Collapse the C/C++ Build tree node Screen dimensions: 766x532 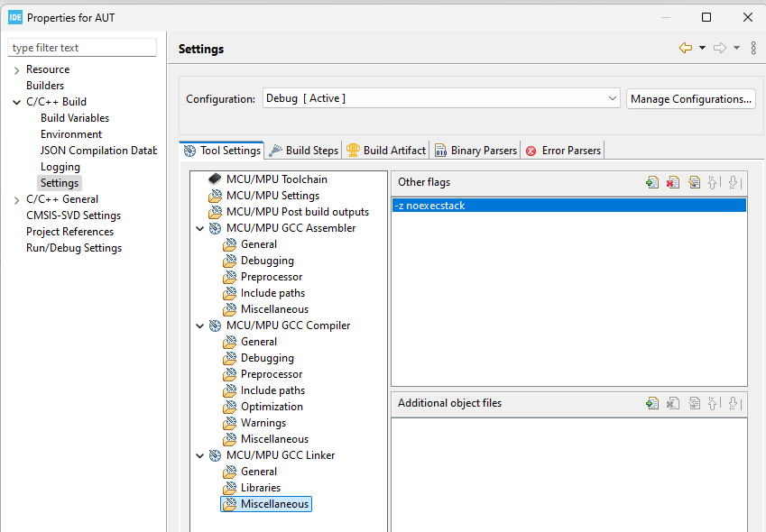tap(16, 102)
